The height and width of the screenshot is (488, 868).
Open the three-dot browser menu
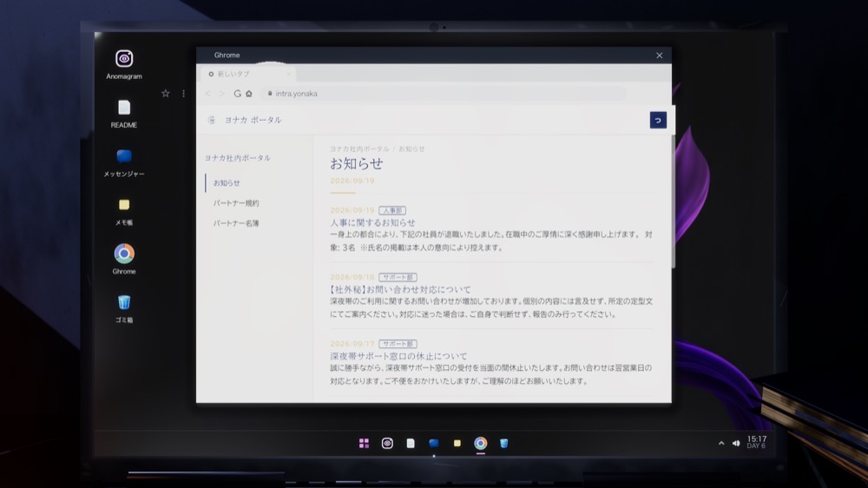click(183, 94)
